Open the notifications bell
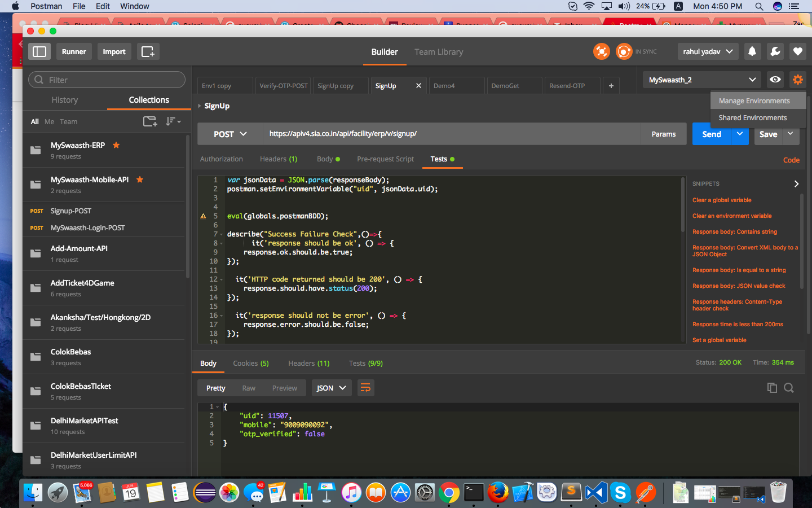 point(752,51)
